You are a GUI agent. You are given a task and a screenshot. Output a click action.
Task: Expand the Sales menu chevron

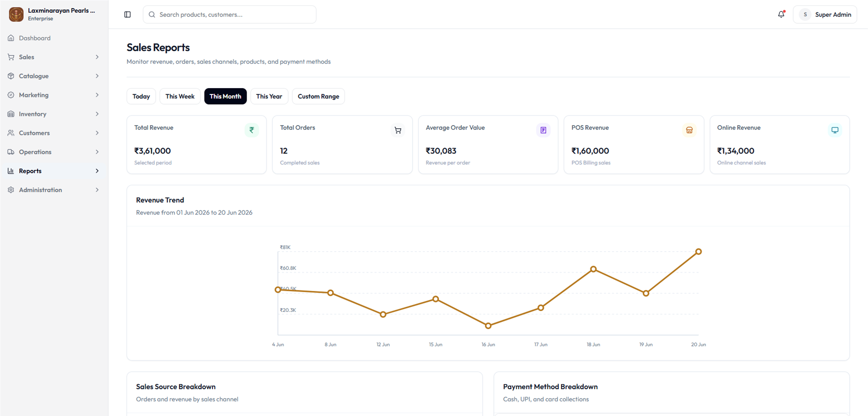[97, 57]
